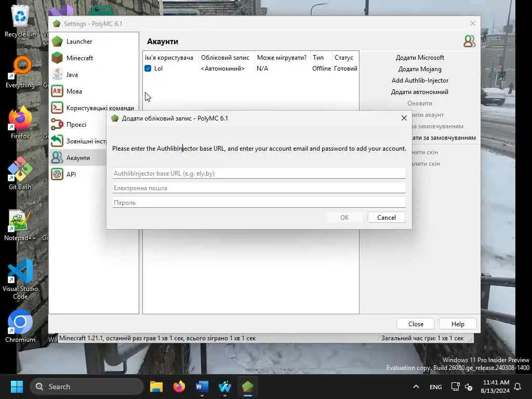Open Help in Settings window
Viewport: 532px width, 399px height.
point(458,324)
